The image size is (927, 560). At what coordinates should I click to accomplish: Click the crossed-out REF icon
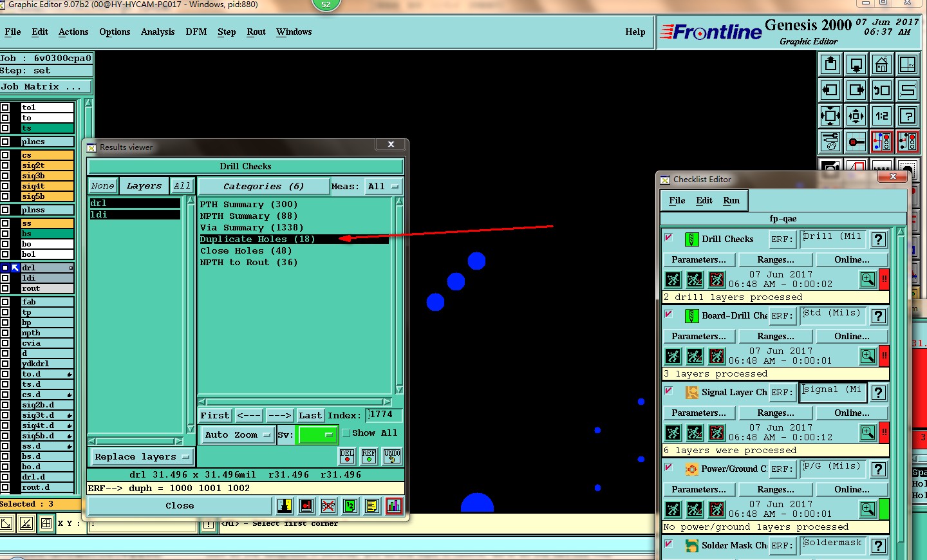click(328, 506)
